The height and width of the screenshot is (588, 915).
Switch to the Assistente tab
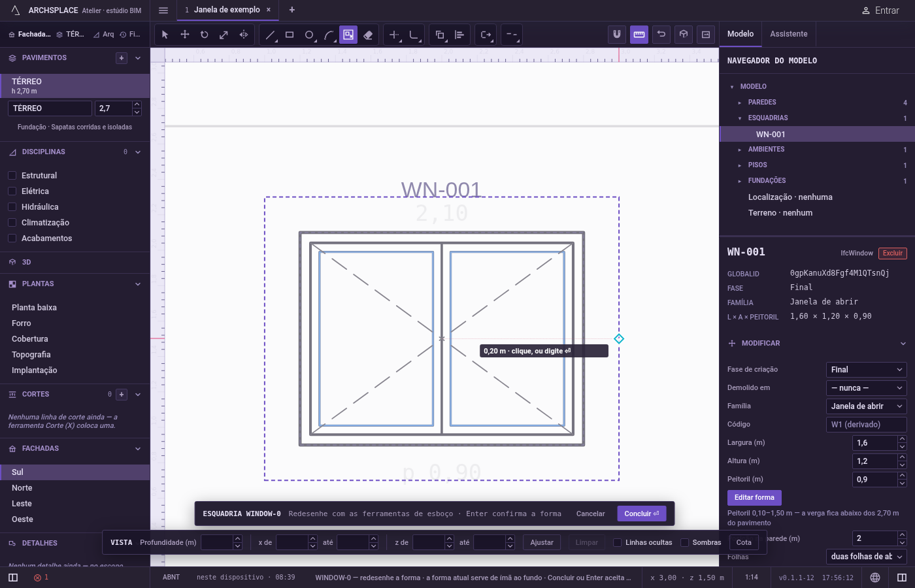(x=789, y=34)
